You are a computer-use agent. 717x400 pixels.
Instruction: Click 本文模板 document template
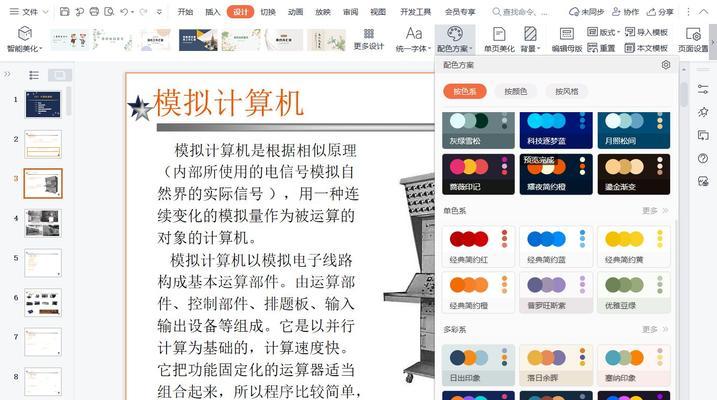[646, 48]
